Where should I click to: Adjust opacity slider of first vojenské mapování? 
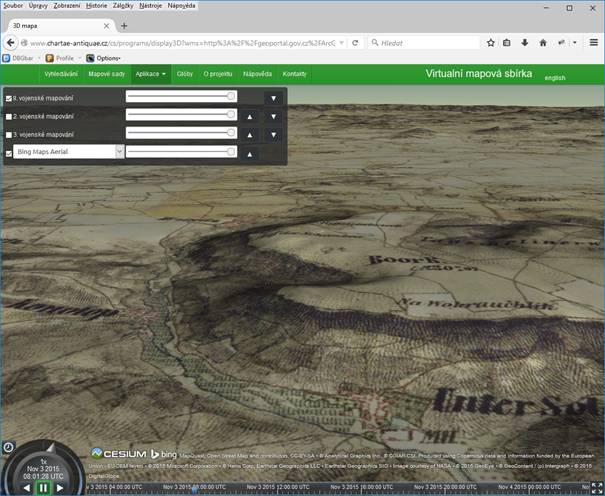(x=181, y=96)
